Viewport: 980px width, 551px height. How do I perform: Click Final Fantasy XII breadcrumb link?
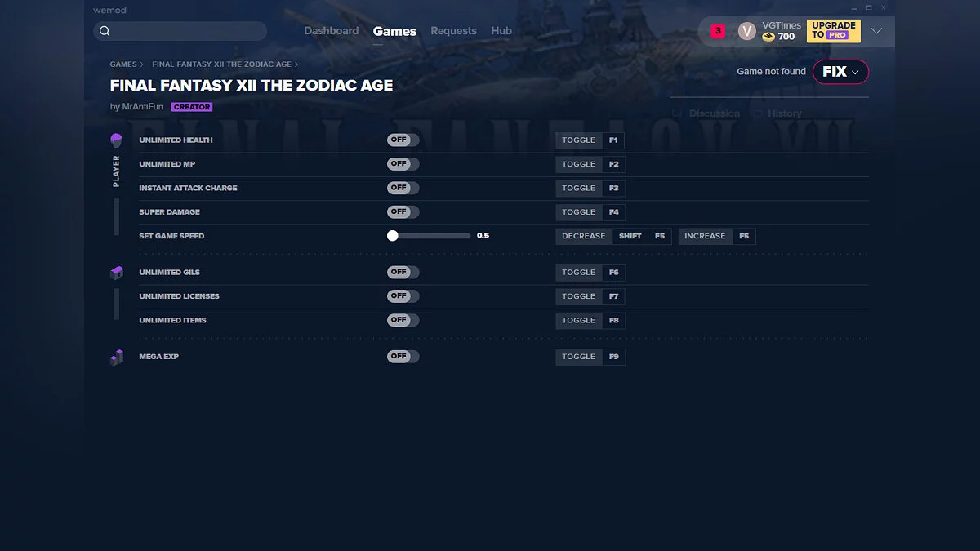(221, 64)
